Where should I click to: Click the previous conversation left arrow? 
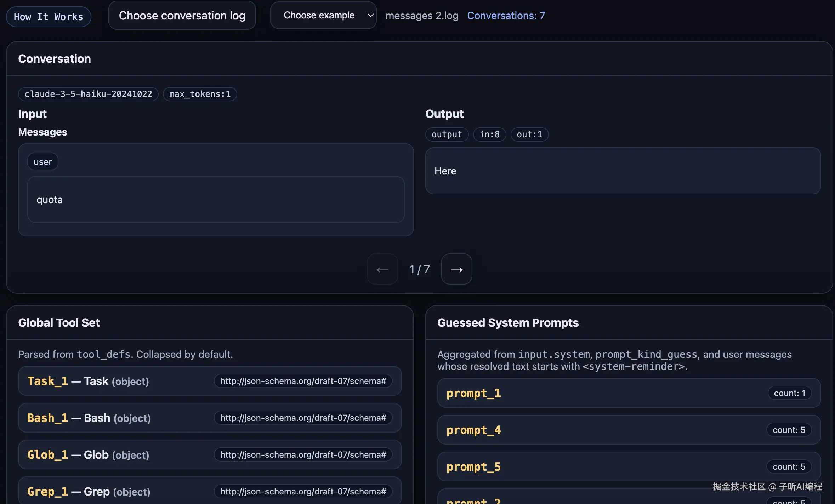(x=382, y=269)
